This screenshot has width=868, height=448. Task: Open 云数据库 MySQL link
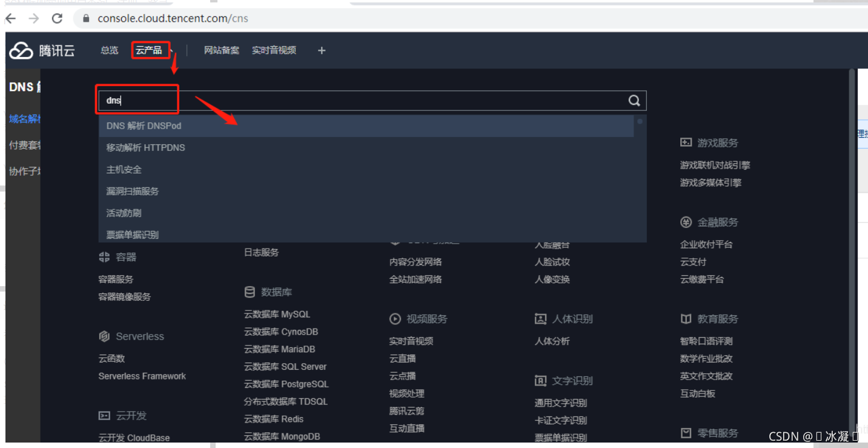click(277, 315)
